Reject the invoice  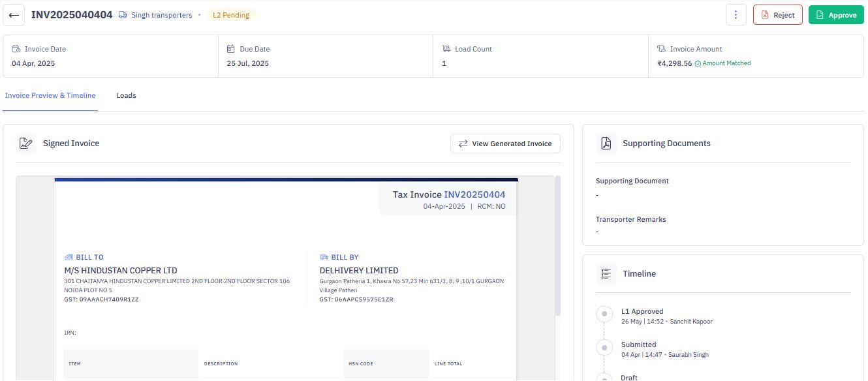[777, 14]
